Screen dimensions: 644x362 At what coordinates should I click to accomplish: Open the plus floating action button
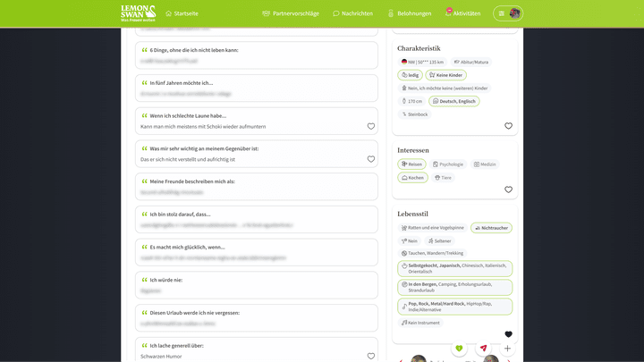tap(507, 349)
